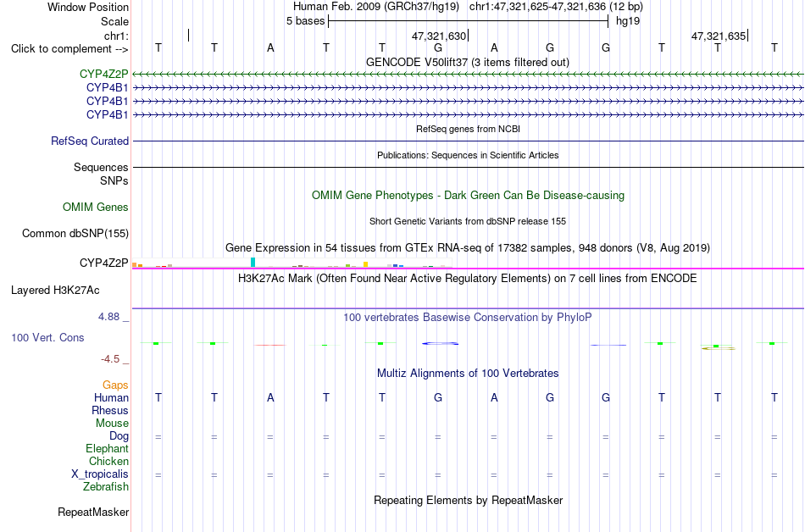
Task: Click the 'hg19' label beside scale bar
Action: tap(628, 21)
